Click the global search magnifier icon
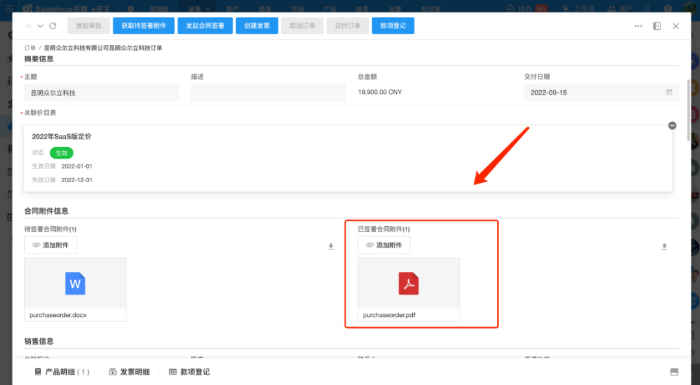 647,8
